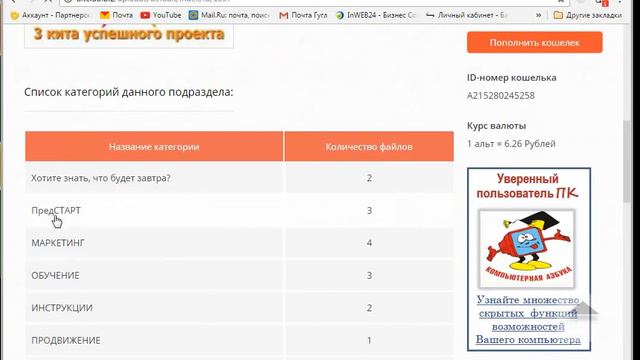Open the Личный кабинет bookmark
The height and width of the screenshot is (360, 640).
point(467,15)
